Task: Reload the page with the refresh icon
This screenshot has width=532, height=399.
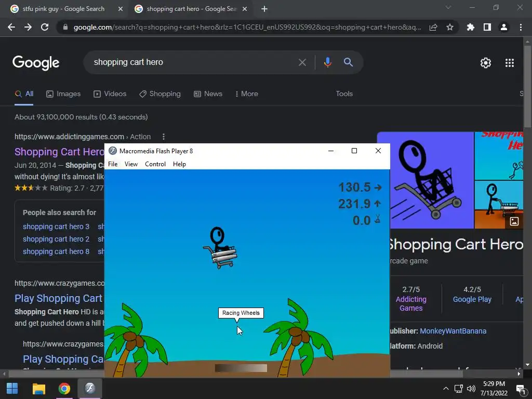Action: [45, 27]
